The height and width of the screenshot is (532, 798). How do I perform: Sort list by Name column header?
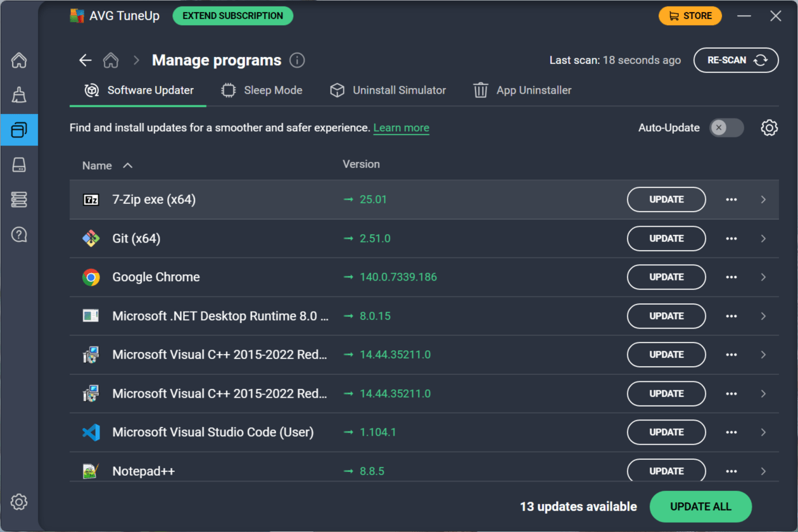(x=98, y=165)
